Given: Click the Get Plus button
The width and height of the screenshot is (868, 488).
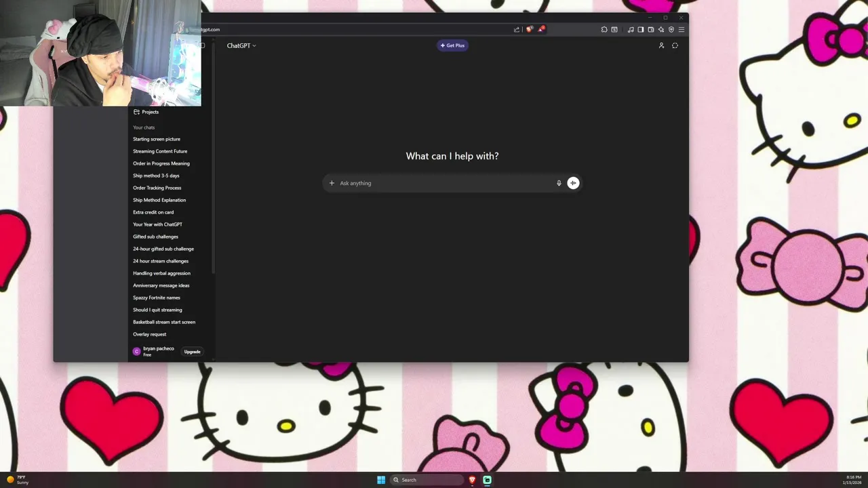Looking at the screenshot, I should [452, 45].
